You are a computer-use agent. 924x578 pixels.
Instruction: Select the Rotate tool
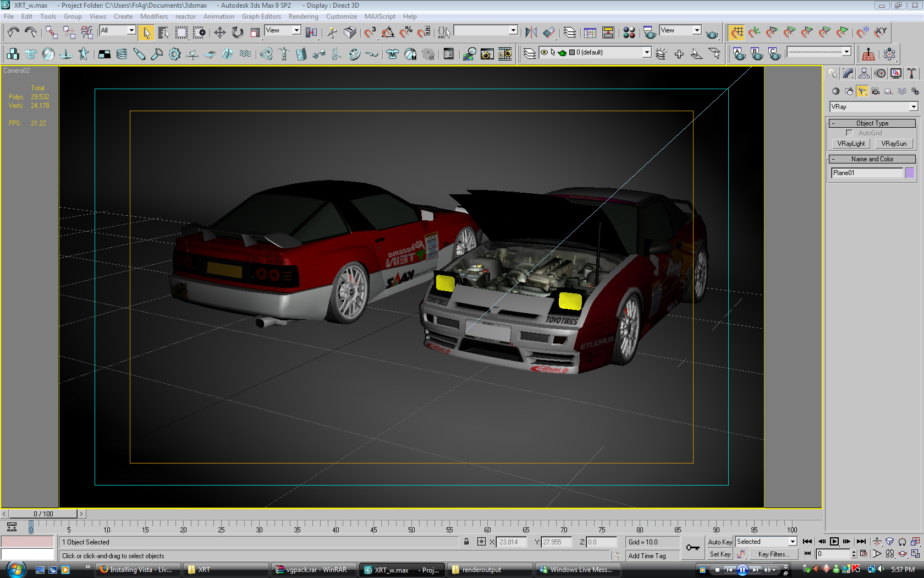coord(238,32)
